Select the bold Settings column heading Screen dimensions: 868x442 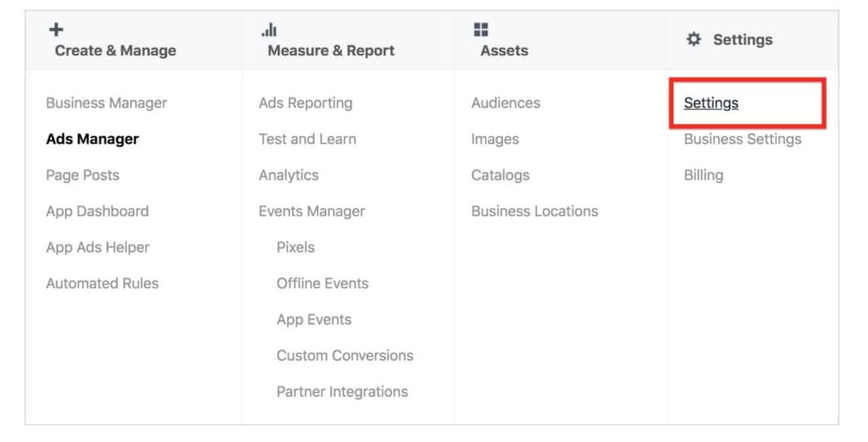click(743, 40)
